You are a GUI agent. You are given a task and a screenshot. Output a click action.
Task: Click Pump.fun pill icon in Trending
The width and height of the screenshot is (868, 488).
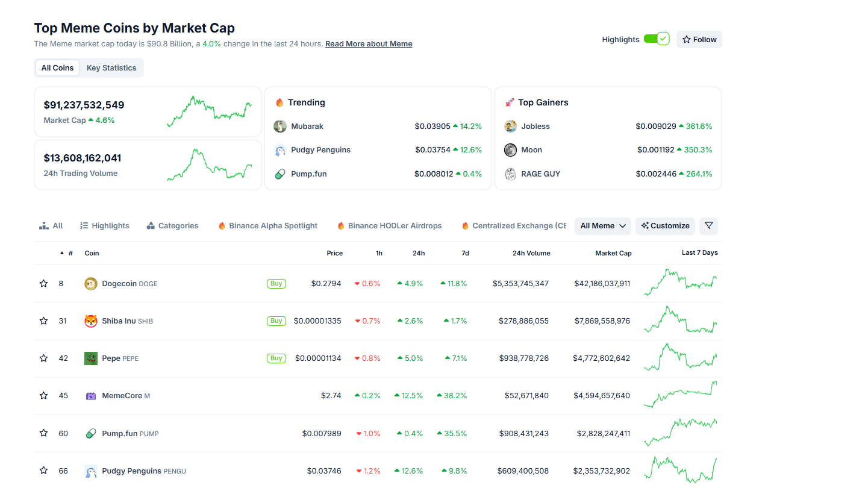point(280,174)
